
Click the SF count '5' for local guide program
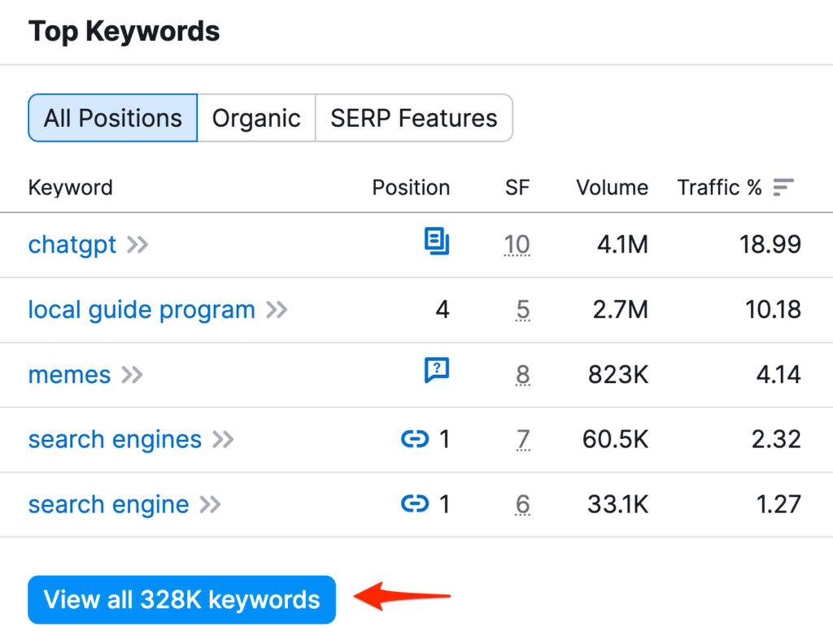[x=523, y=309]
